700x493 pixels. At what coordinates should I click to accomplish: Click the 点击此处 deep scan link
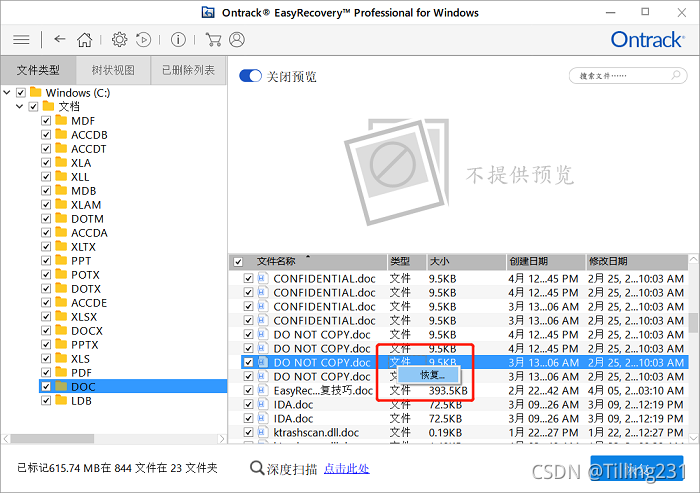[x=346, y=468]
